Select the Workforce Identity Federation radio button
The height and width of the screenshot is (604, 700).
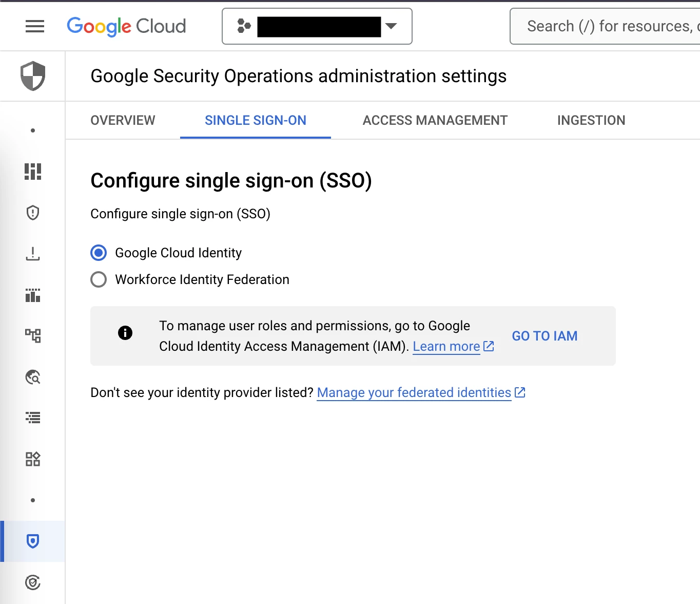tap(99, 279)
